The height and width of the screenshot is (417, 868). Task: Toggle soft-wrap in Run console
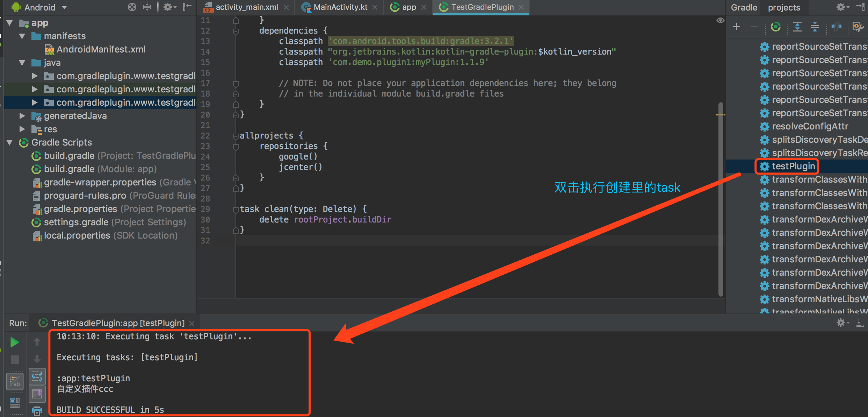click(37, 377)
